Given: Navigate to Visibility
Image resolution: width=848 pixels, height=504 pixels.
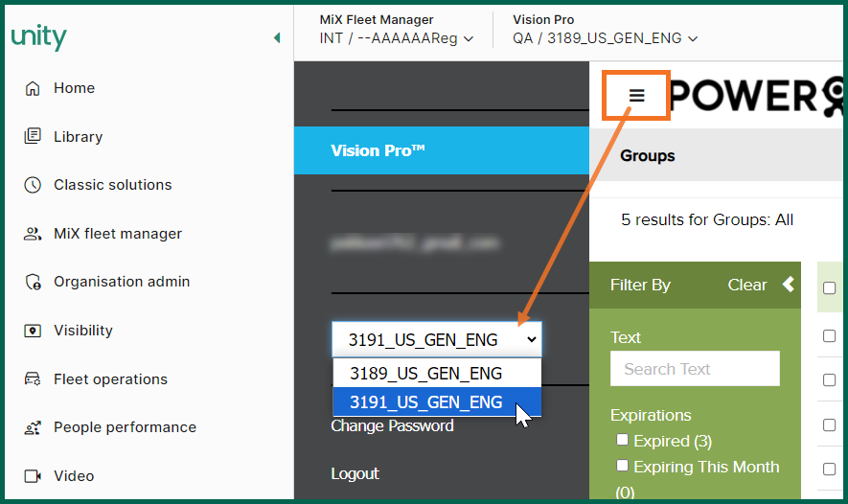Looking at the screenshot, I should 82,331.
